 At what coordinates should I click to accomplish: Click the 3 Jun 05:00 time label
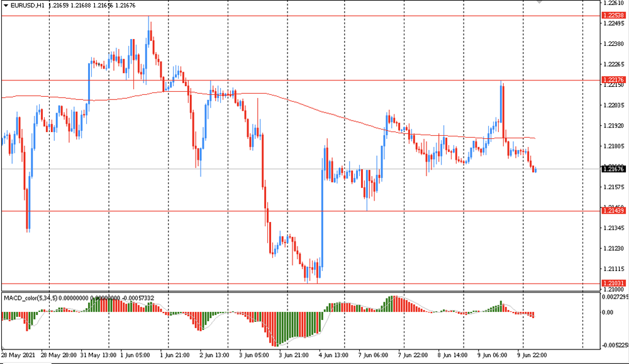coord(254,355)
